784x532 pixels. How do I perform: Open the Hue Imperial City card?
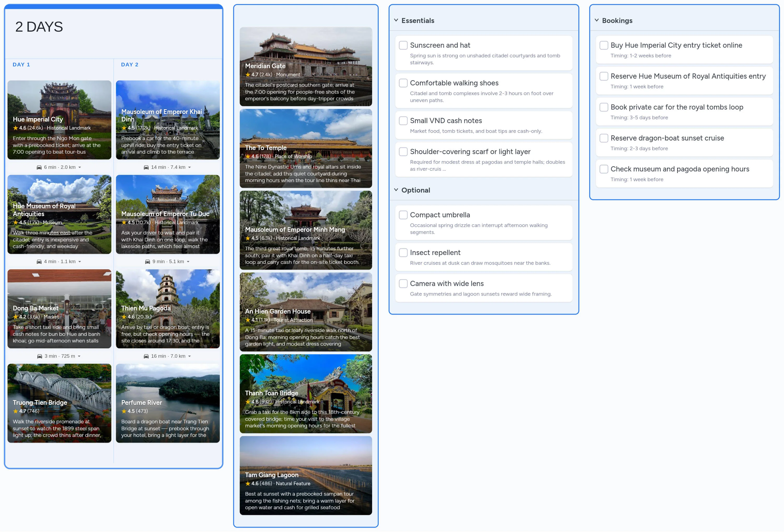59,120
